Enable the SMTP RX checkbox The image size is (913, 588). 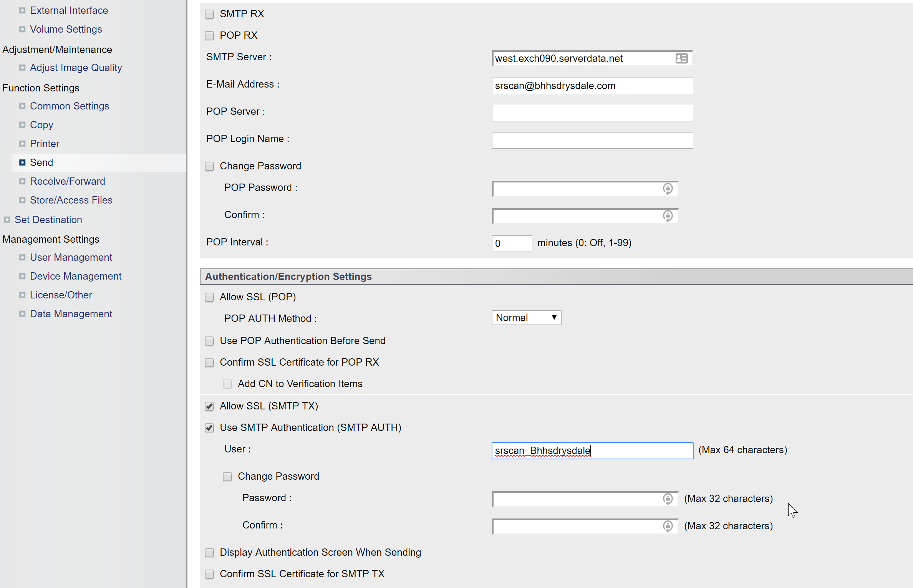pyautogui.click(x=209, y=14)
